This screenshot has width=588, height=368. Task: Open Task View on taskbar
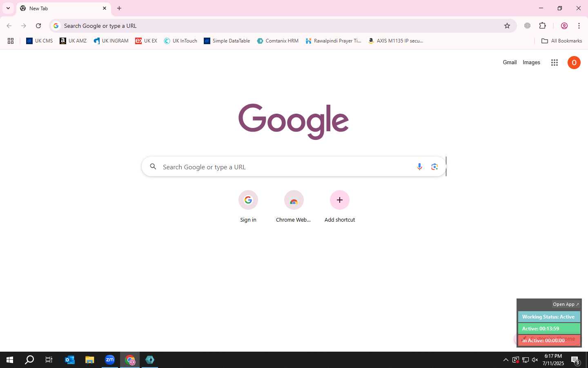[x=49, y=360]
